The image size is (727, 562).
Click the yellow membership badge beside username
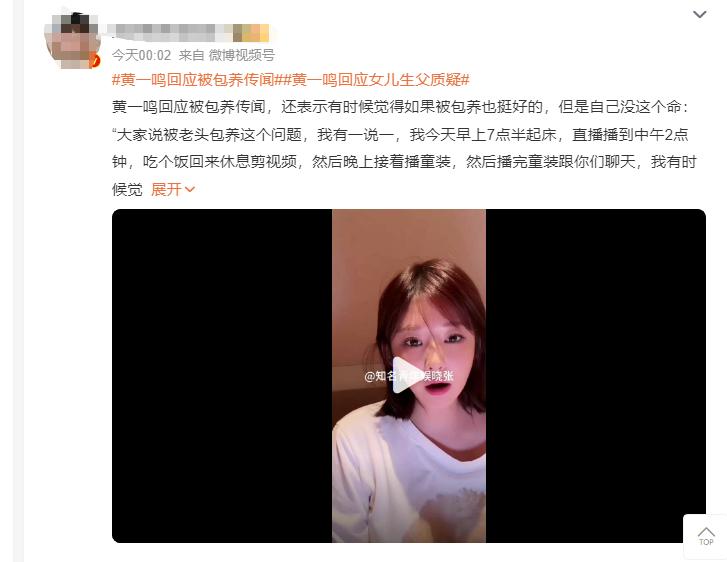[251, 32]
